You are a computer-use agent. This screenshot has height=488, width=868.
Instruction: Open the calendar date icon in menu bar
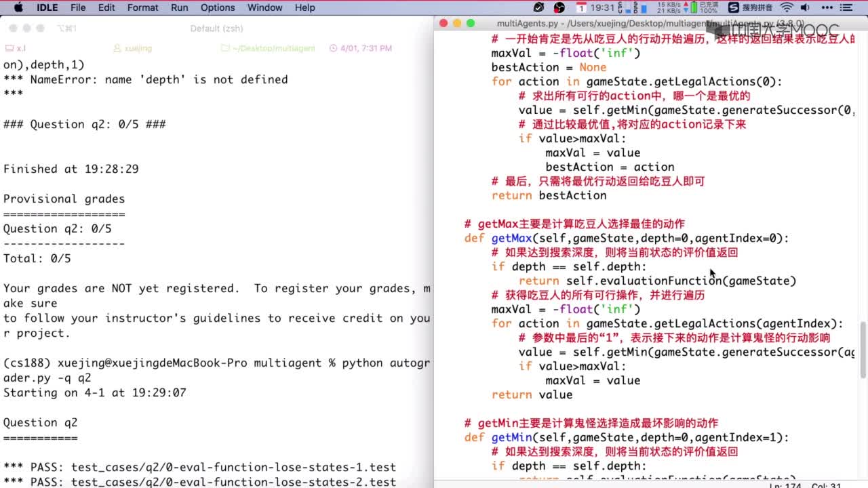pos(582,7)
